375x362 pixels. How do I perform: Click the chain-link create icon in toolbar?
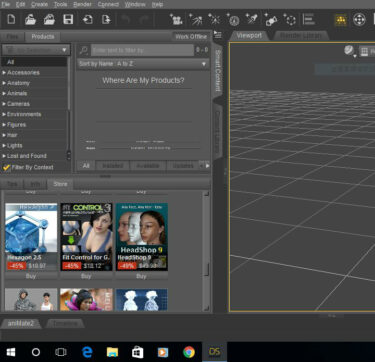[x=271, y=19]
